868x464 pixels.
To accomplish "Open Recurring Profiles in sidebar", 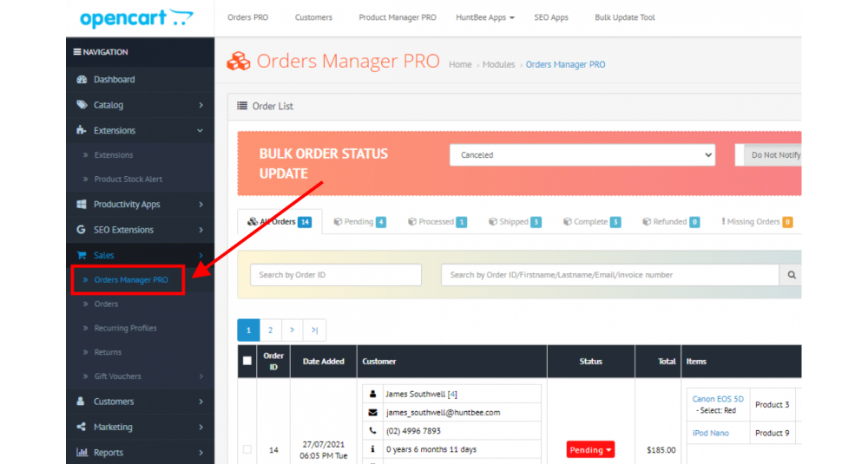I will coord(125,328).
